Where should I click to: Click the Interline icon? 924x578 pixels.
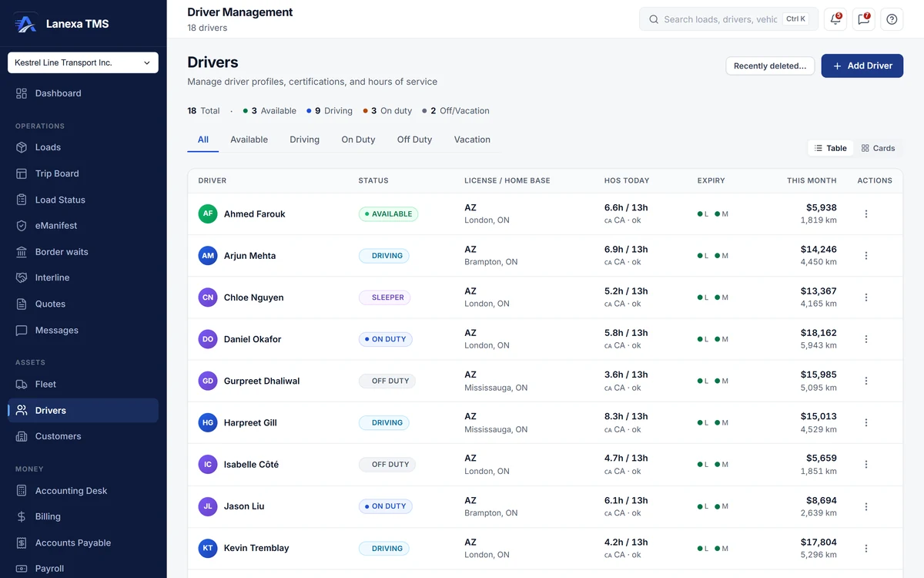pos(22,277)
